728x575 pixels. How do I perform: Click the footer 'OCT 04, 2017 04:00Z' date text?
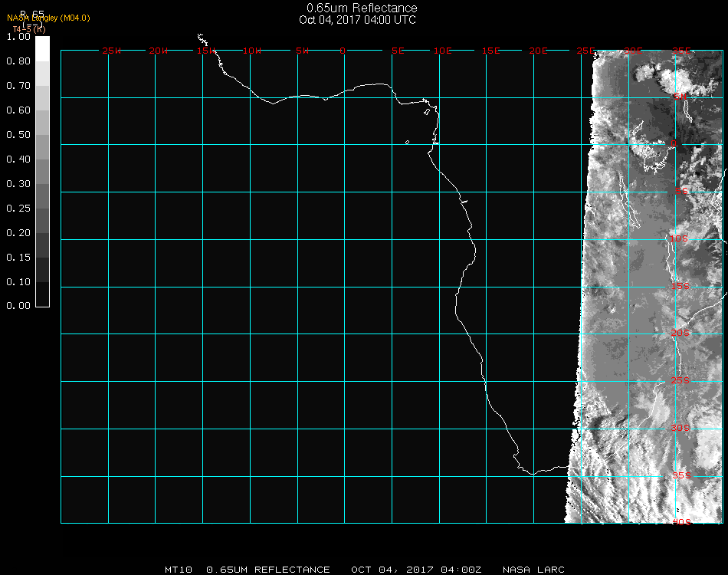click(x=416, y=570)
